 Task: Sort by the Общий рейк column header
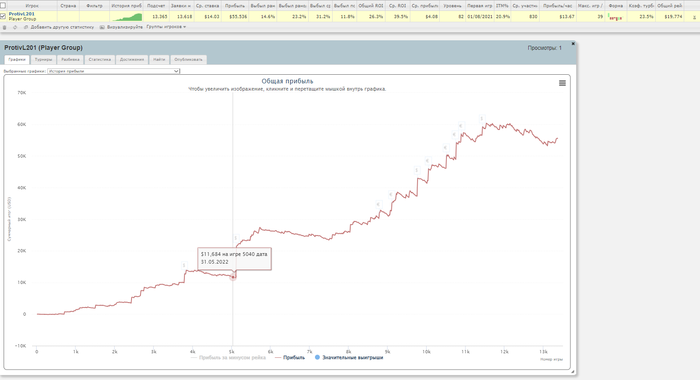tap(670, 6)
